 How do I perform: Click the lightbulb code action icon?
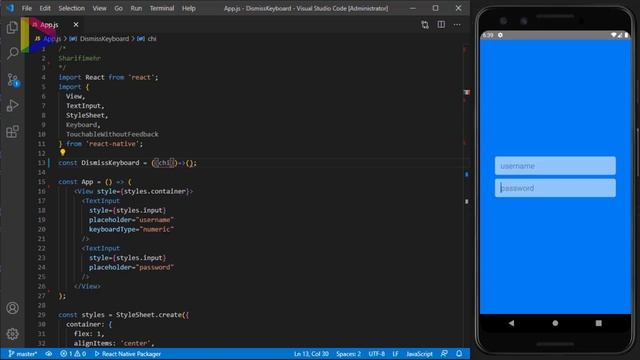pyautogui.click(x=62, y=153)
